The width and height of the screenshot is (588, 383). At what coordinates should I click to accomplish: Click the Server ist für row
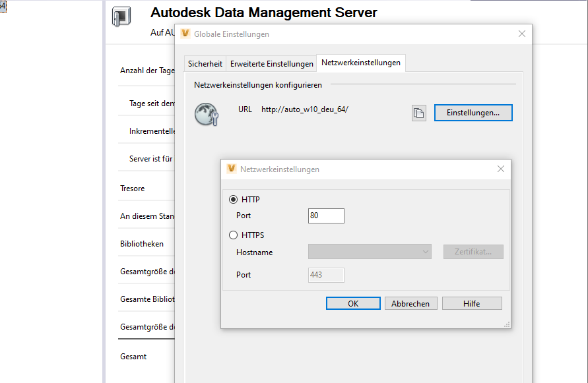pos(147,159)
